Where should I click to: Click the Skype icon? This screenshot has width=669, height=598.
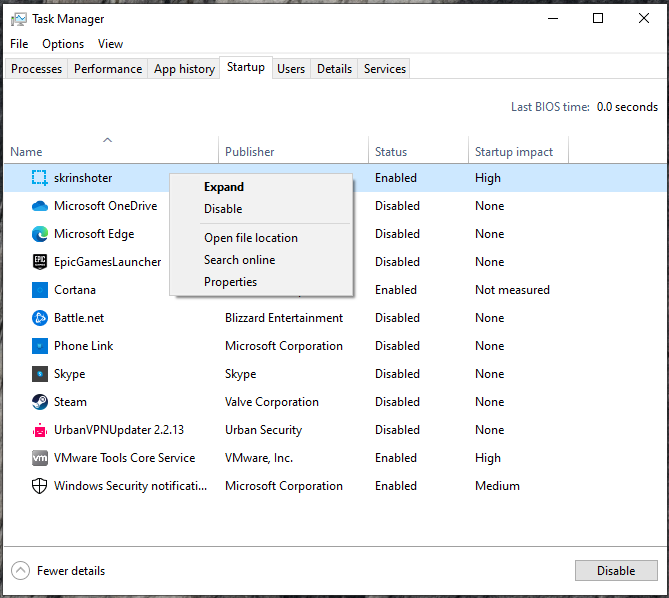pyautogui.click(x=40, y=374)
